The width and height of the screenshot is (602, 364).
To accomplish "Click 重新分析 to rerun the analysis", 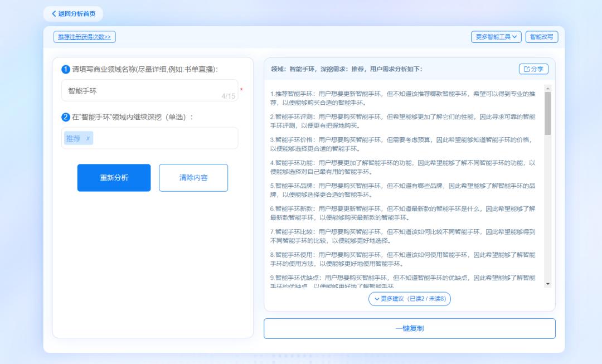I will tap(114, 177).
